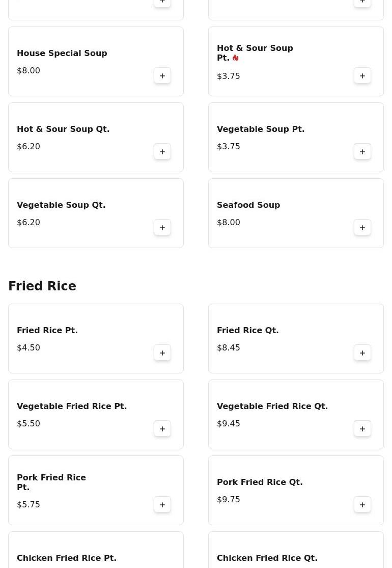Open House Special Soup item details
Viewport: 392px width, 568px height.
pos(62,53)
